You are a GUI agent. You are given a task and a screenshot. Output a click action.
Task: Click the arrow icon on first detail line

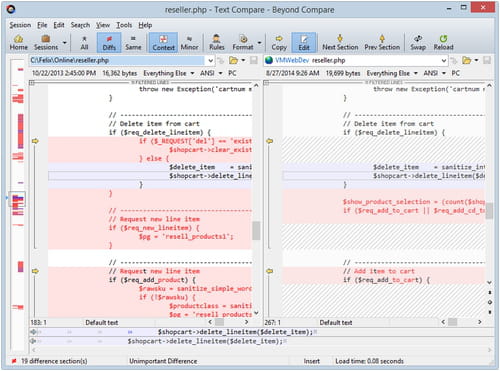click(33, 332)
